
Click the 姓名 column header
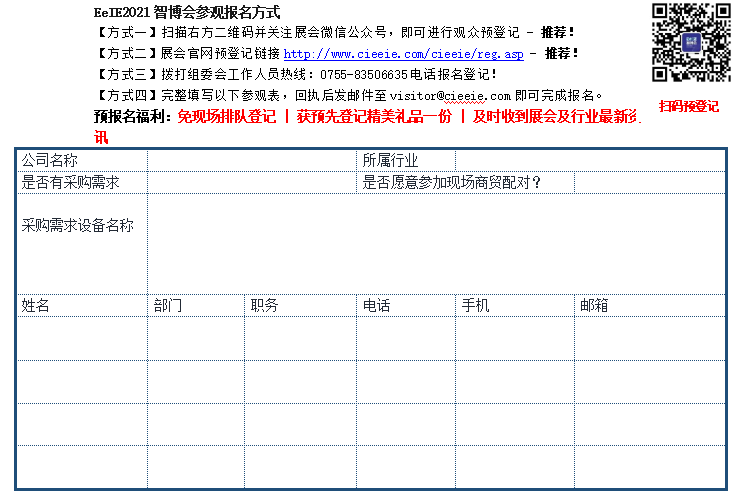pos(36,305)
